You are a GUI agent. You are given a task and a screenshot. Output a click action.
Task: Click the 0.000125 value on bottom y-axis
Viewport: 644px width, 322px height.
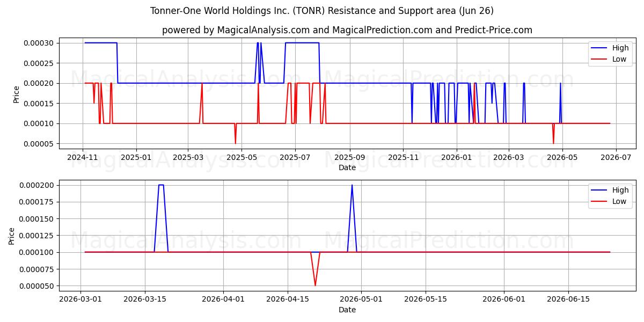click(36, 236)
